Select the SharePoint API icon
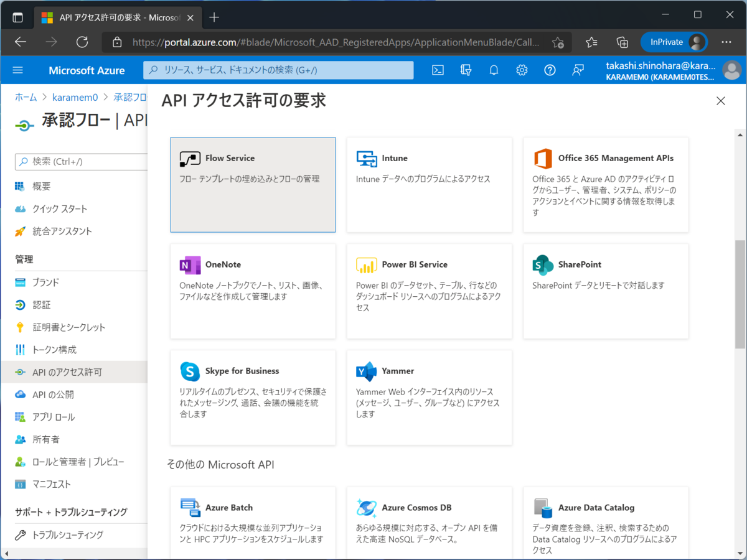Image resolution: width=747 pixels, height=560 pixels. coord(543,265)
